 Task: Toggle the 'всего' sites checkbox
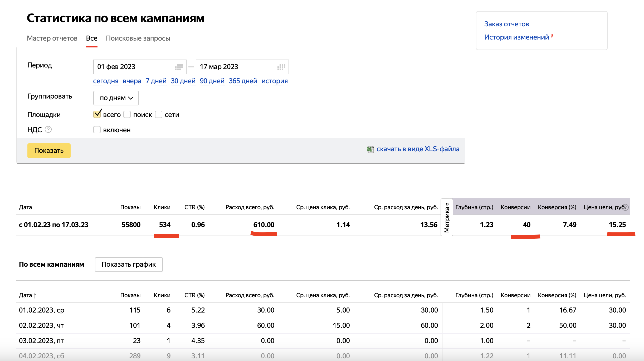[x=97, y=114]
